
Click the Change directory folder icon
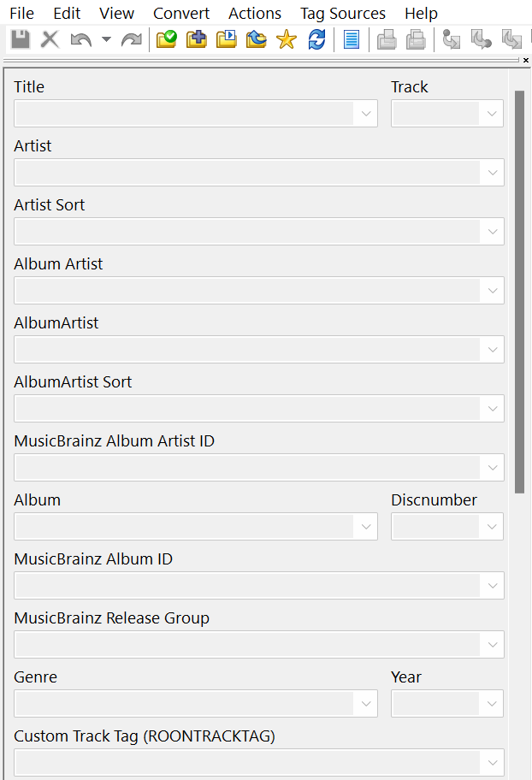[166, 39]
